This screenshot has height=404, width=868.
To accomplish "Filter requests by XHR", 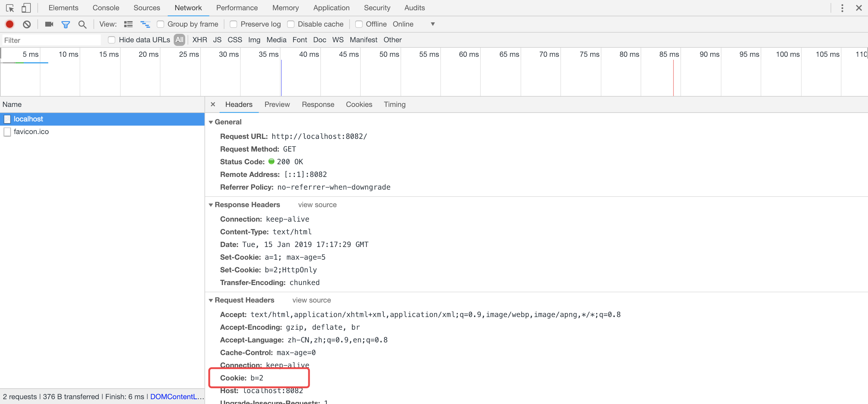I will [200, 40].
